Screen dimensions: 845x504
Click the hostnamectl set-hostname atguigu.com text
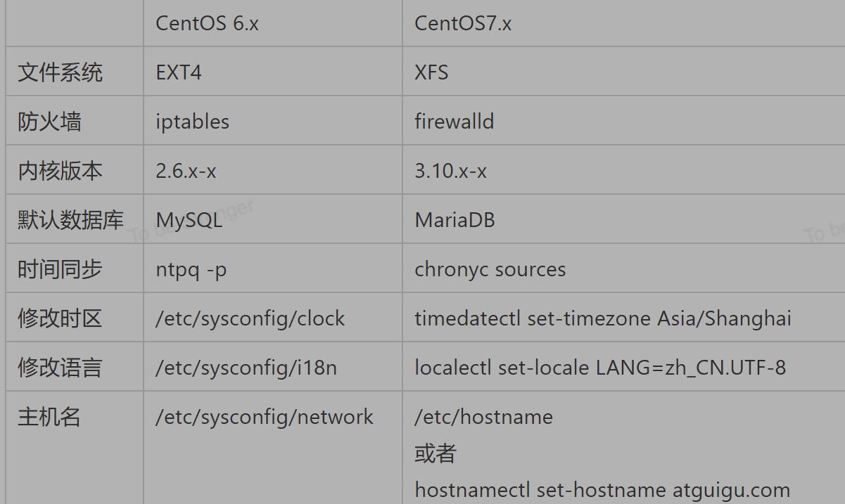click(x=602, y=489)
